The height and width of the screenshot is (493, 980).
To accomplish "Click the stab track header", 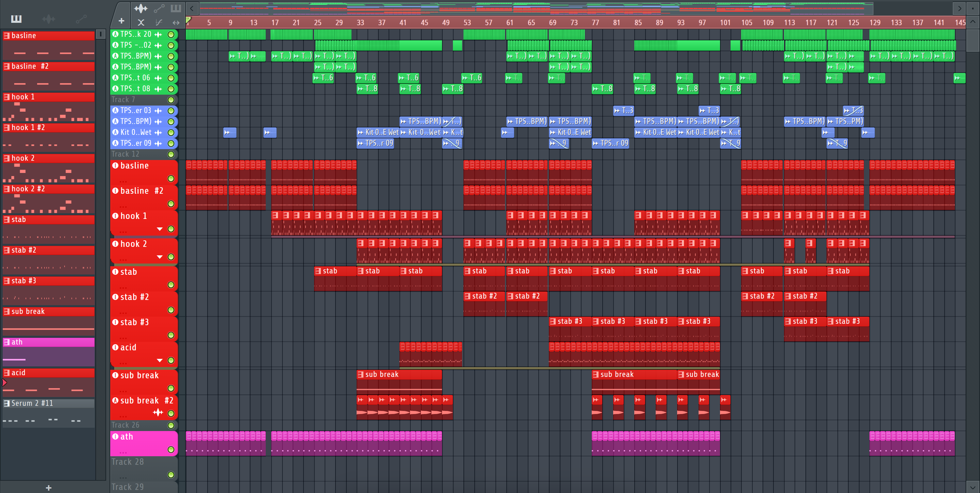I will coord(144,278).
